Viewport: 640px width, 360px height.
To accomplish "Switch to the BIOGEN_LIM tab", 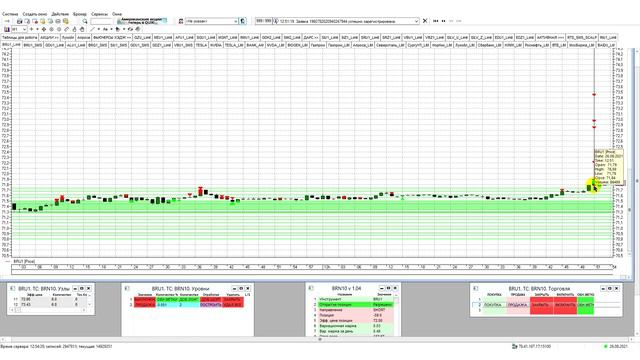I will coord(297,45).
